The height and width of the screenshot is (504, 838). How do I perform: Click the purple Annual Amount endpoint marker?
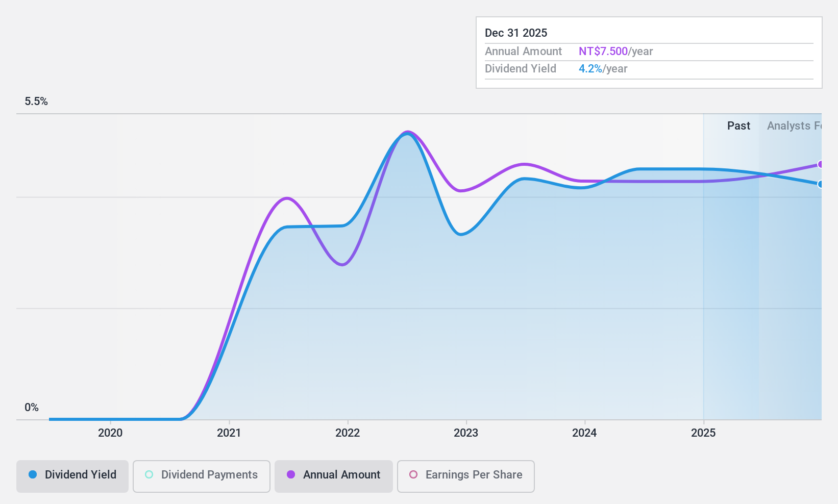click(x=820, y=164)
